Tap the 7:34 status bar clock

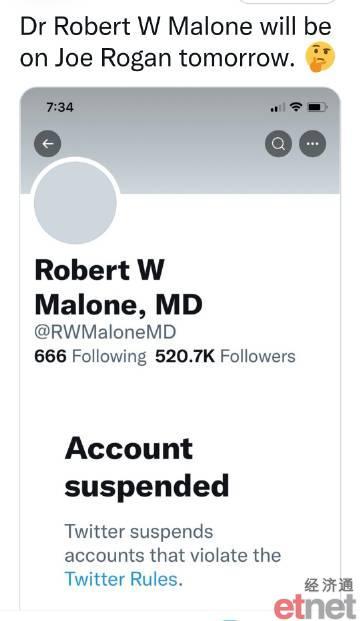60,107
